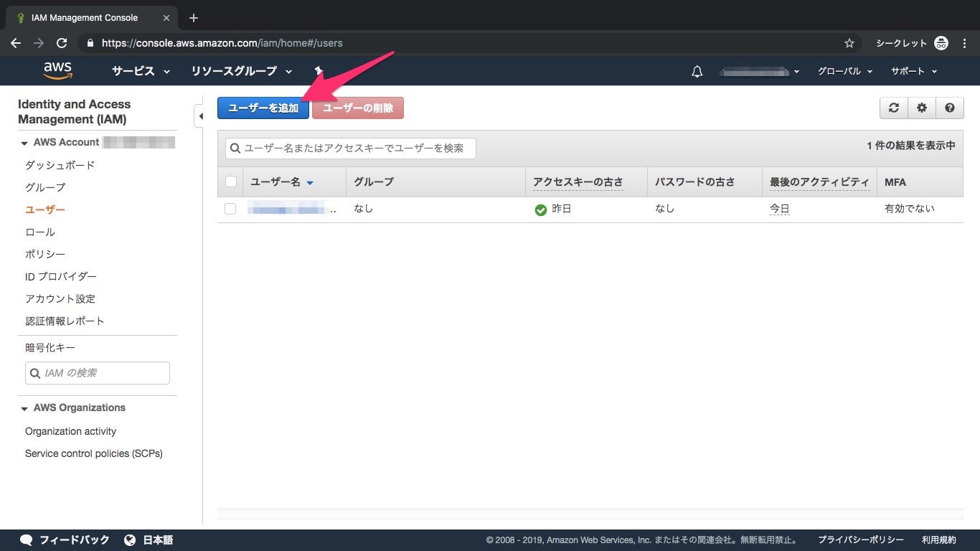
Task: Open 暗号化キー in the sidebar
Action: (x=50, y=347)
